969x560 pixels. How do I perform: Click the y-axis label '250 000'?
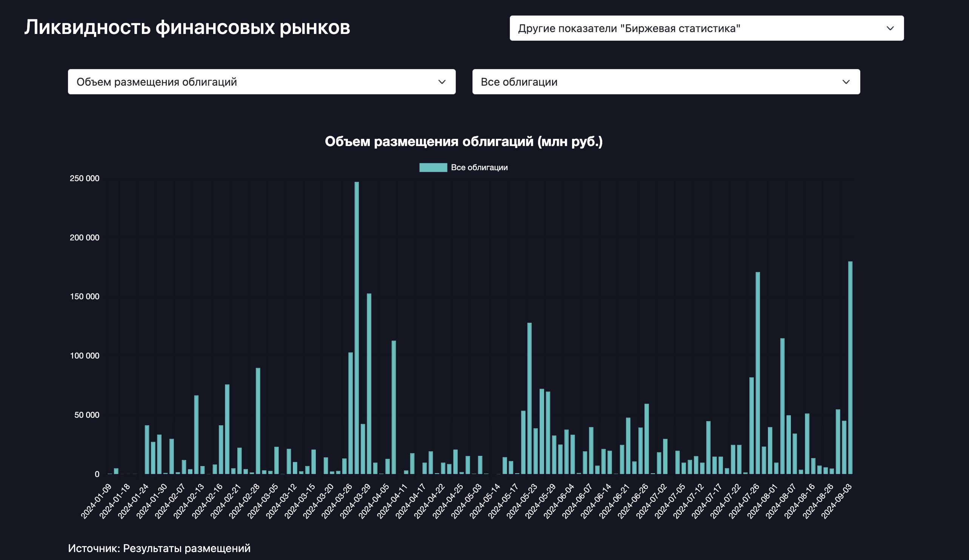(x=84, y=178)
